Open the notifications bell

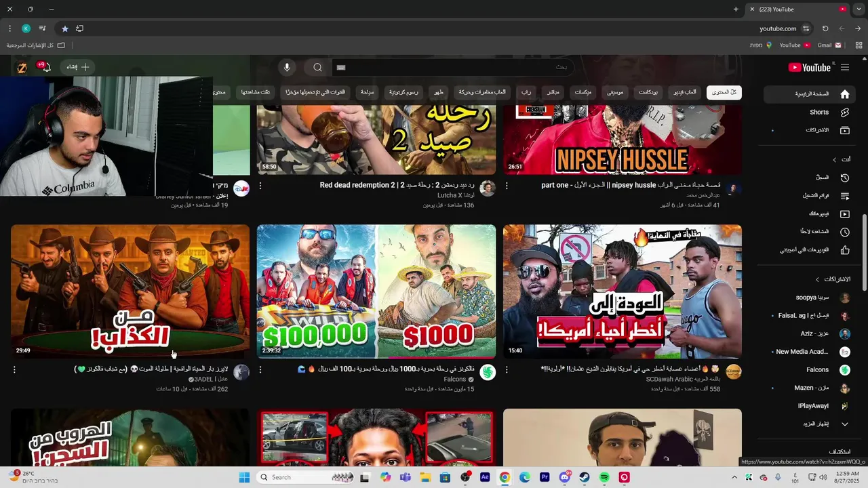pyautogui.click(x=45, y=67)
